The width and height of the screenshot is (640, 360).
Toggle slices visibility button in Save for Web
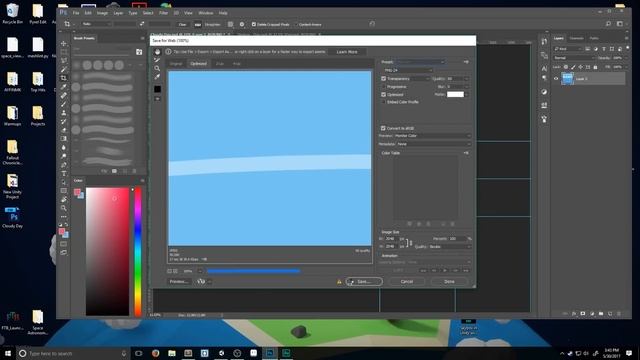[x=158, y=99]
